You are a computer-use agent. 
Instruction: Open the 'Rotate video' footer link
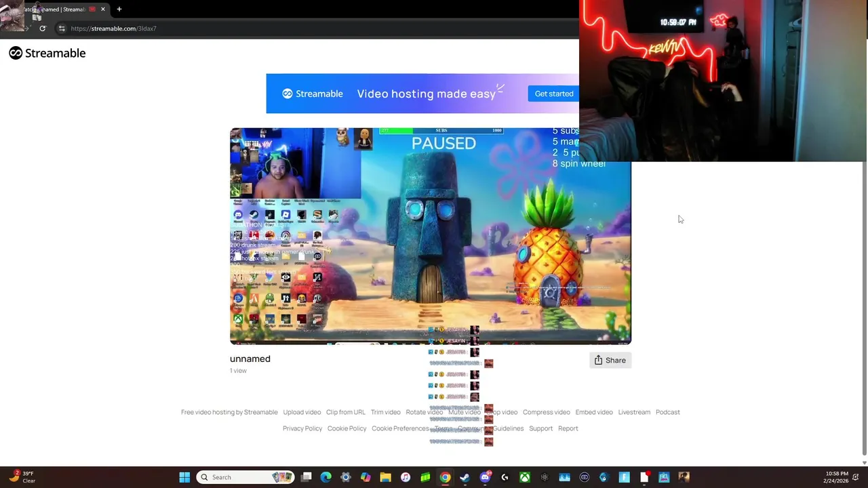(x=424, y=412)
